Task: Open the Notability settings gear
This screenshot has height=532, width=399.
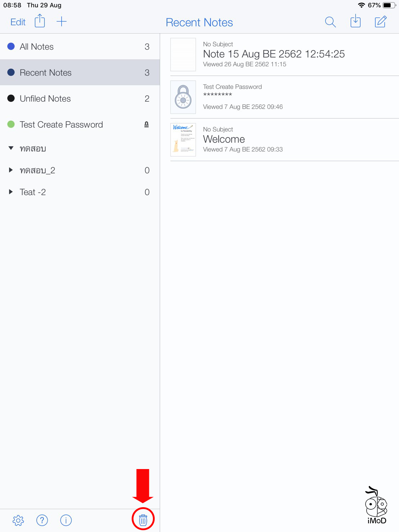Action: [18, 520]
